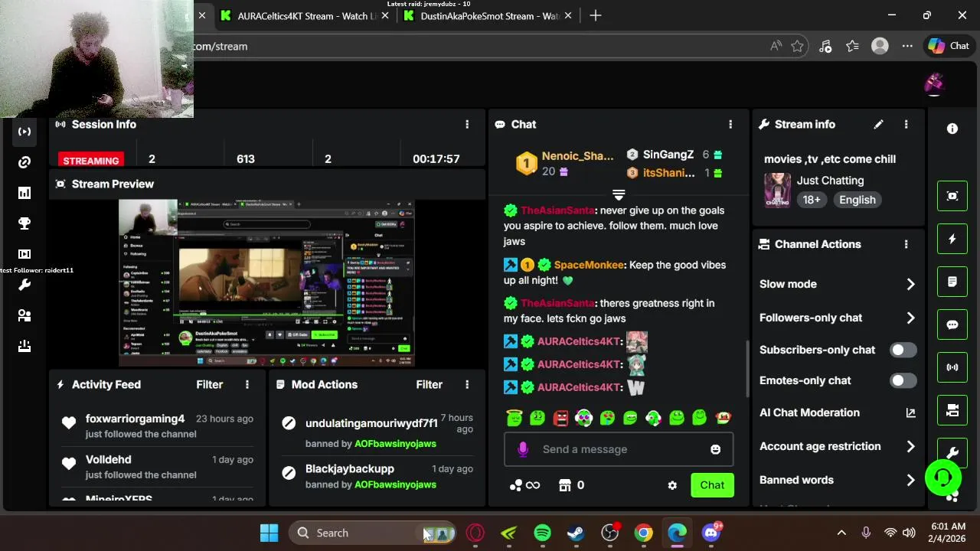Open a new browser tab
This screenshot has width=980, height=551.
tap(596, 15)
